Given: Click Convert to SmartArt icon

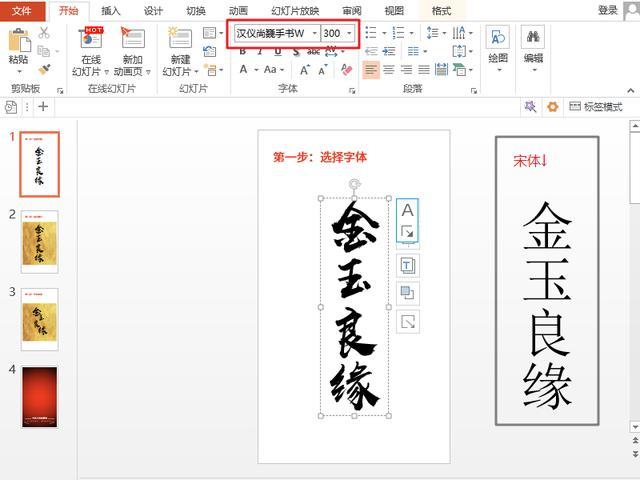Looking at the screenshot, I should click(x=459, y=70).
